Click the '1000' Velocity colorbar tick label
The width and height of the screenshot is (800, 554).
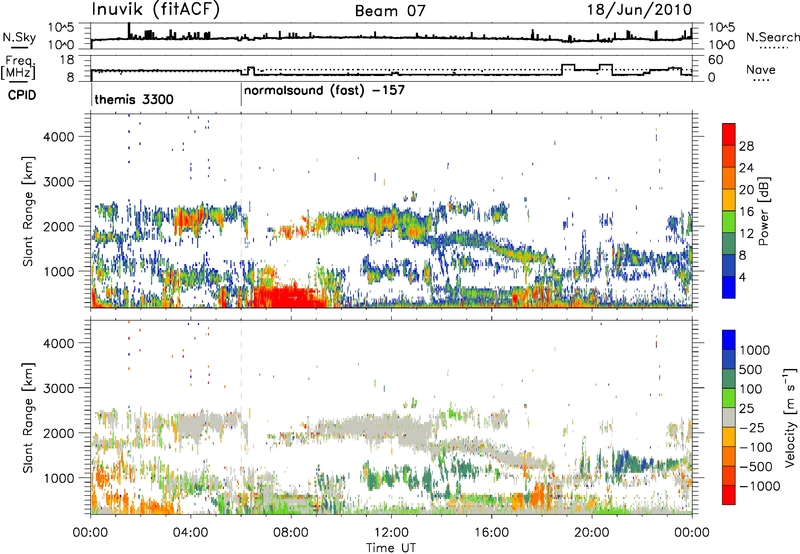[754, 350]
